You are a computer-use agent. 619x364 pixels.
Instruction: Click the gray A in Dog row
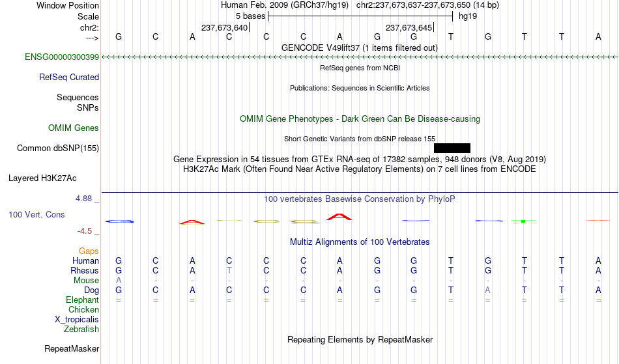tap(487, 290)
